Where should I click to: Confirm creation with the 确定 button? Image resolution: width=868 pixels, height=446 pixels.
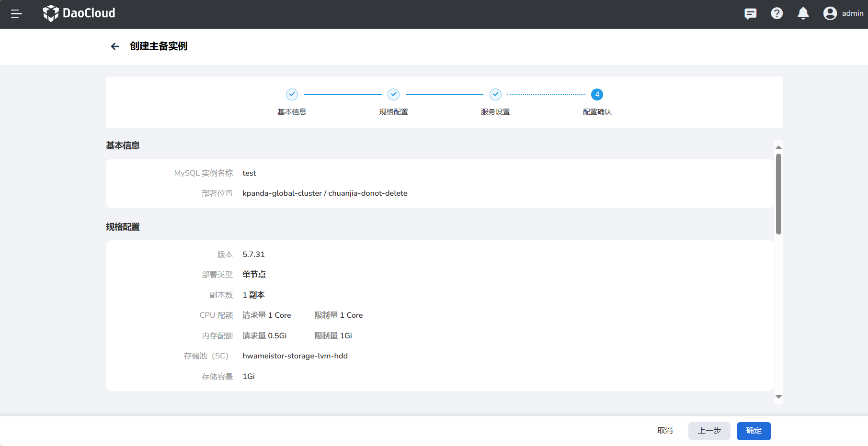pos(754,431)
